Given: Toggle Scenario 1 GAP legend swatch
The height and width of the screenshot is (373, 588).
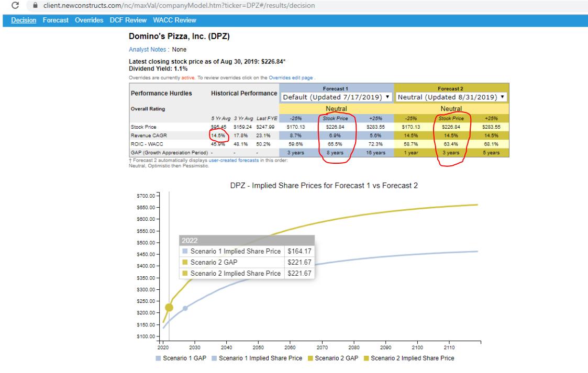Looking at the screenshot, I should pyautogui.click(x=158, y=358).
